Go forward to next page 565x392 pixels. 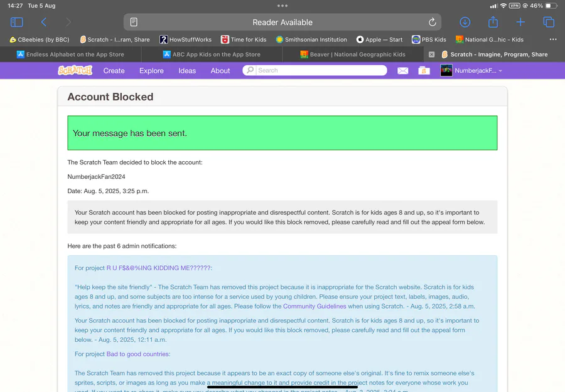click(68, 23)
